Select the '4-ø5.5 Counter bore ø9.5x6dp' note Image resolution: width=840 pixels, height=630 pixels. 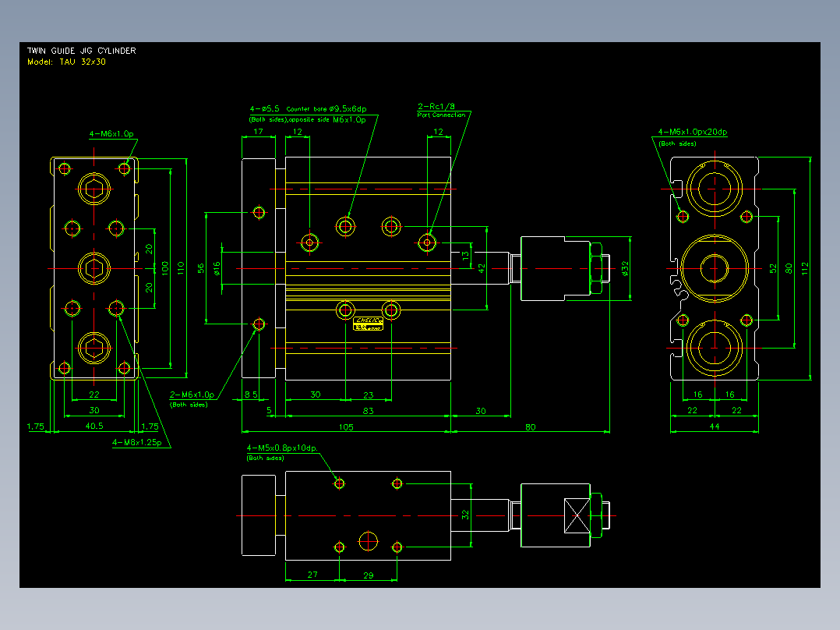tap(308, 109)
